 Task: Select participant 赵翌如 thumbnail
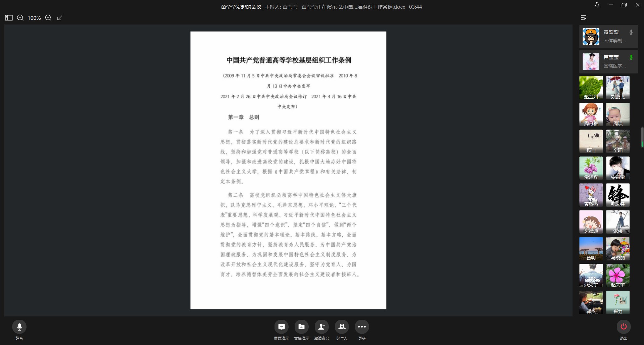point(591,88)
